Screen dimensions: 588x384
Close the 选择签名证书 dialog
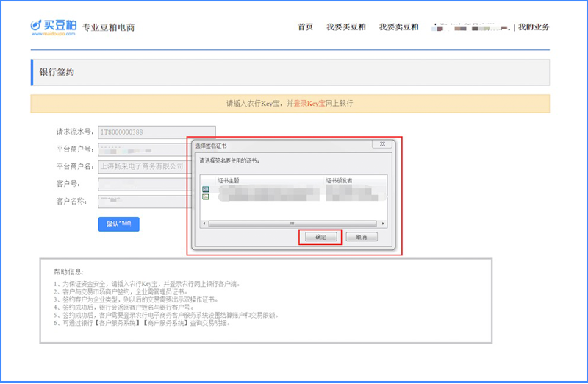click(382, 146)
